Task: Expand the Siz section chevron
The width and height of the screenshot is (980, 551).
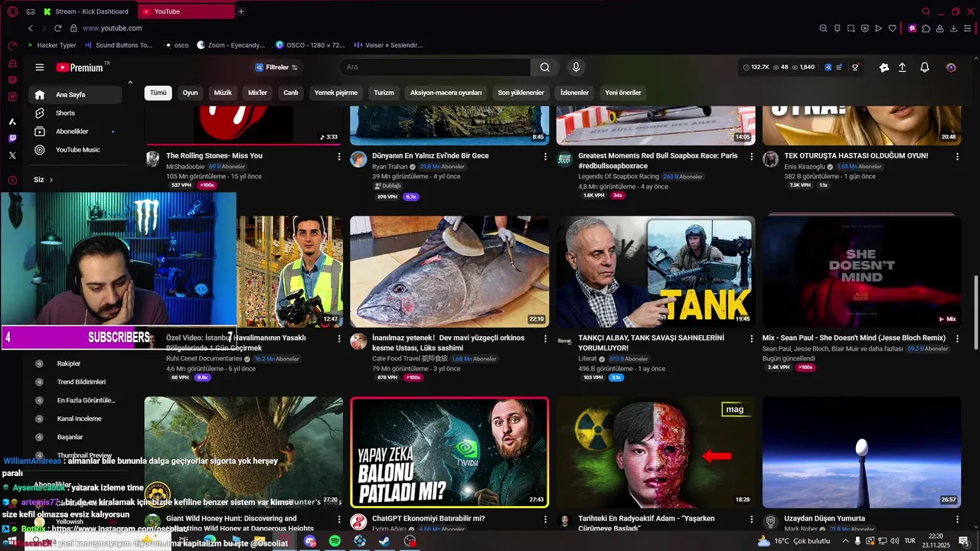Action: pos(51,180)
